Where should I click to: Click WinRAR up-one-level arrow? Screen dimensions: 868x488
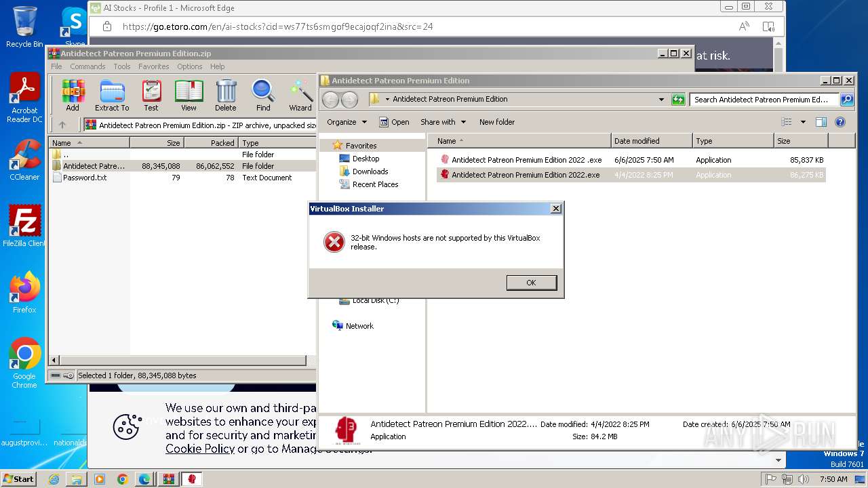coord(62,125)
